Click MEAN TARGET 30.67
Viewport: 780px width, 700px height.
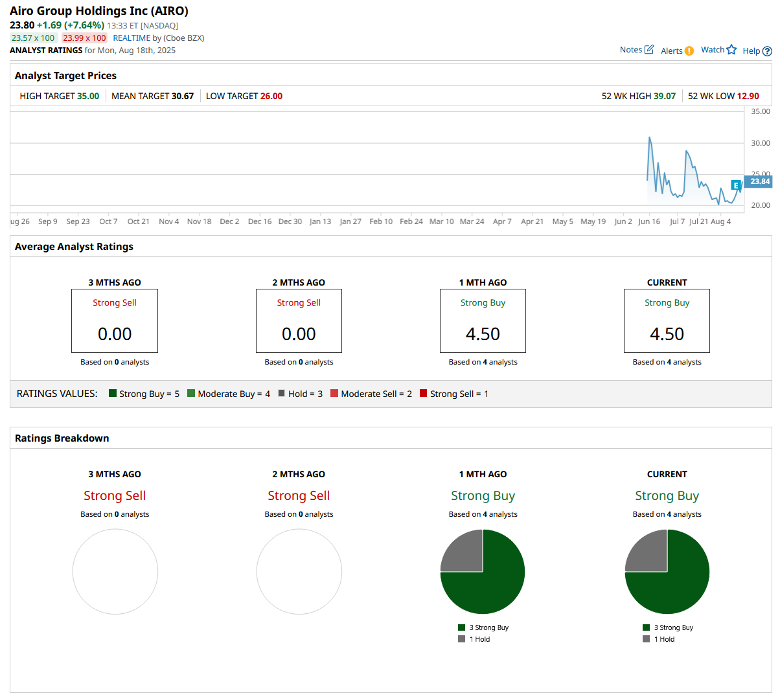[x=153, y=96]
